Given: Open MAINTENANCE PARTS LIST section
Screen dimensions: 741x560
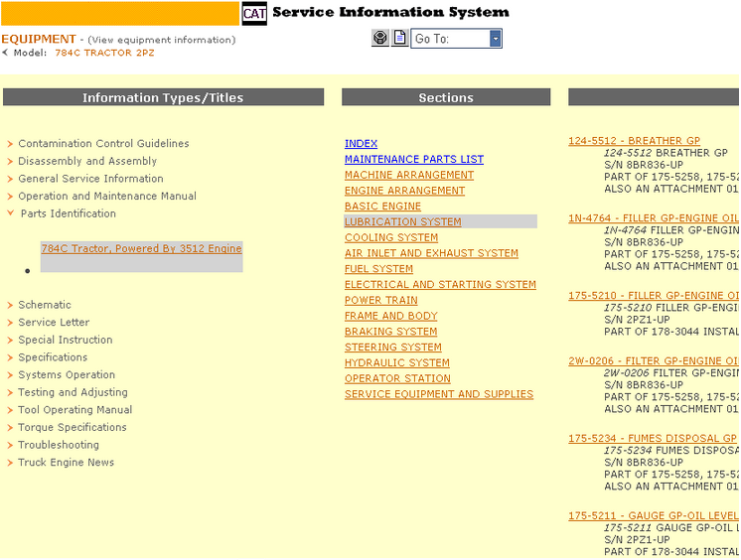Looking at the screenshot, I should click(x=413, y=160).
